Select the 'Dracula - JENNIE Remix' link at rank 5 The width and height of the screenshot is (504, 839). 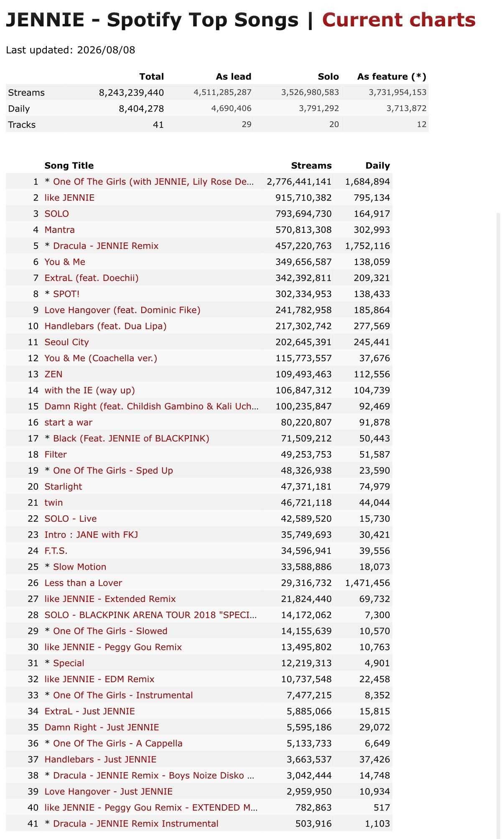pyautogui.click(x=106, y=246)
